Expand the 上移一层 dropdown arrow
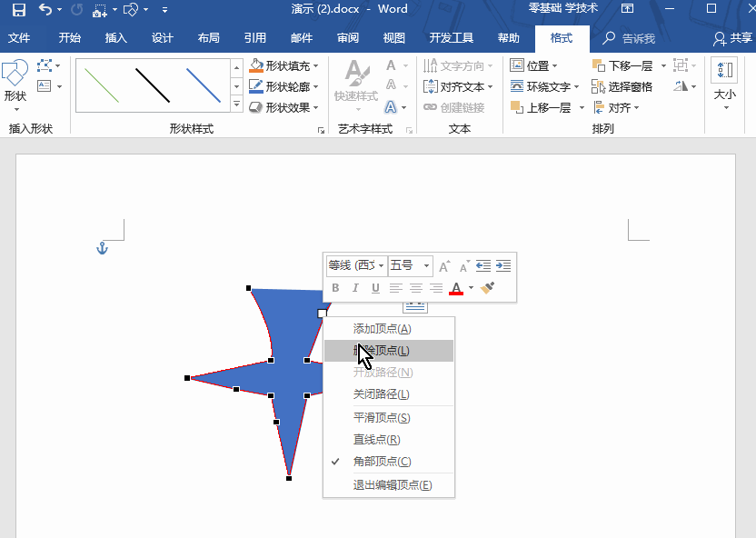 click(x=582, y=107)
